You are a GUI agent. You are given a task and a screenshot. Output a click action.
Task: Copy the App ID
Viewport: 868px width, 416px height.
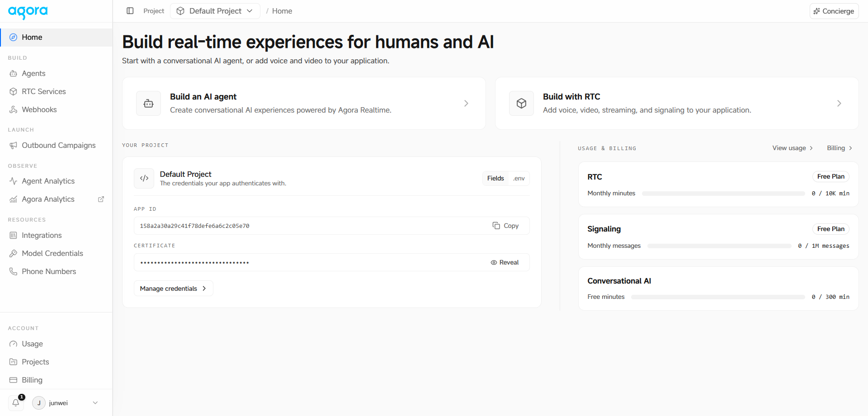point(506,226)
